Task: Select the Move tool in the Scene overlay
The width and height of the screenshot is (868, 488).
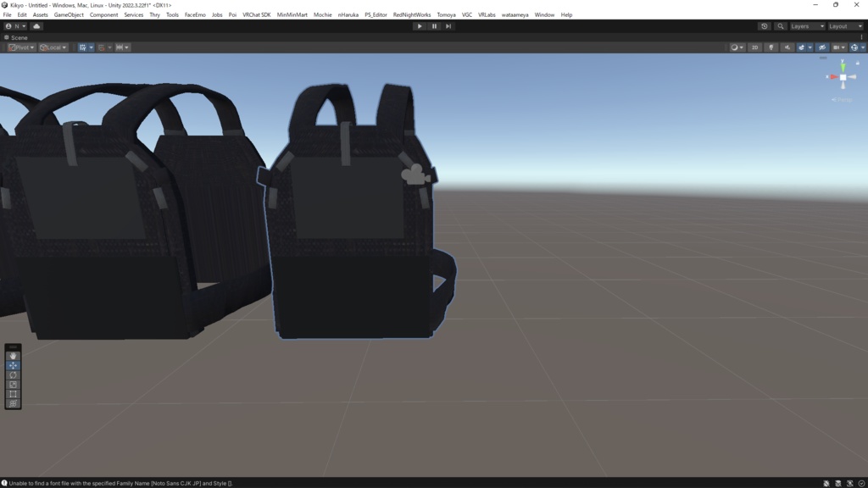Action: (x=13, y=365)
